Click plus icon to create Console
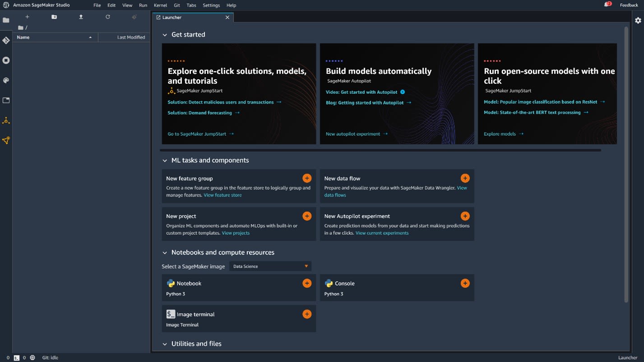The image size is (644, 362). [x=465, y=283]
